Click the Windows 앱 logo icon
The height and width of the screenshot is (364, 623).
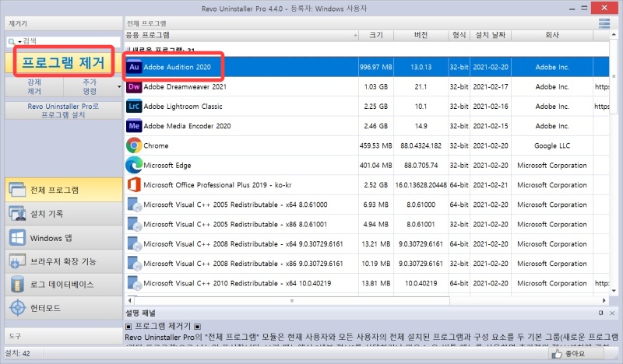pos(17,238)
